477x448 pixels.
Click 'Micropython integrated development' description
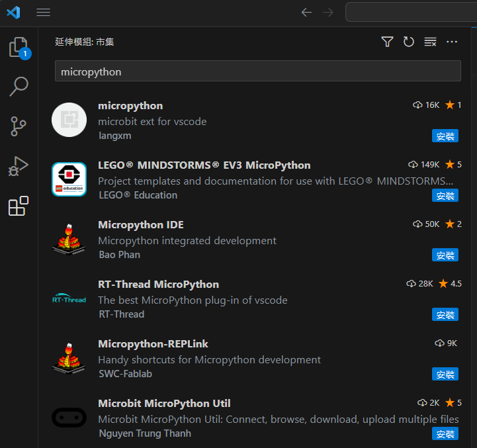187,241
